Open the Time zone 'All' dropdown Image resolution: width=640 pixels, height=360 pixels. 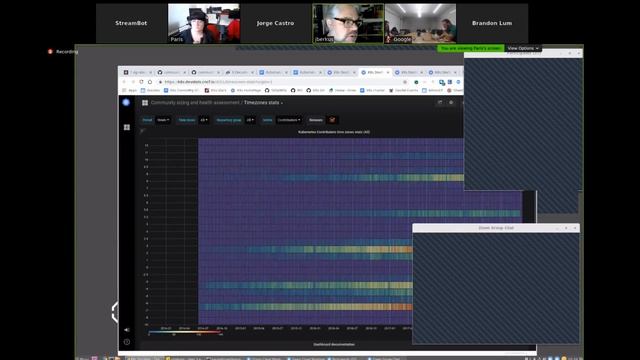[x=204, y=120]
